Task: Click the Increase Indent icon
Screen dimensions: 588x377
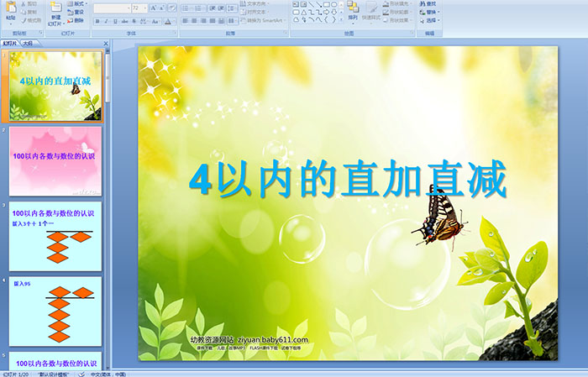Action: click(x=221, y=8)
